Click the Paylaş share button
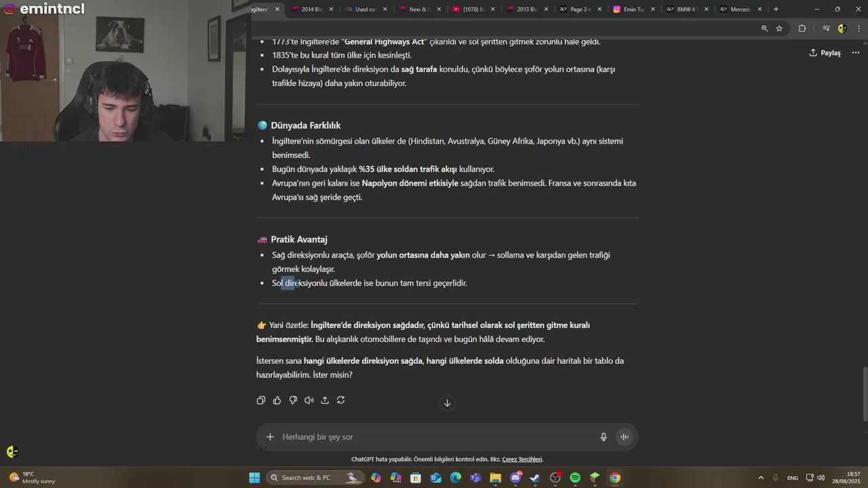 pyautogui.click(x=825, y=53)
